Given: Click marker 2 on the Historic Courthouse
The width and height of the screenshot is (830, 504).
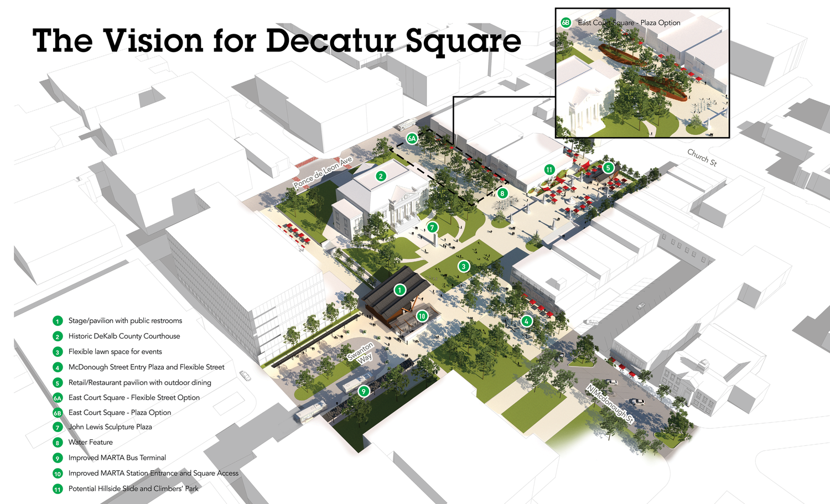Looking at the screenshot, I should pyautogui.click(x=381, y=177).
